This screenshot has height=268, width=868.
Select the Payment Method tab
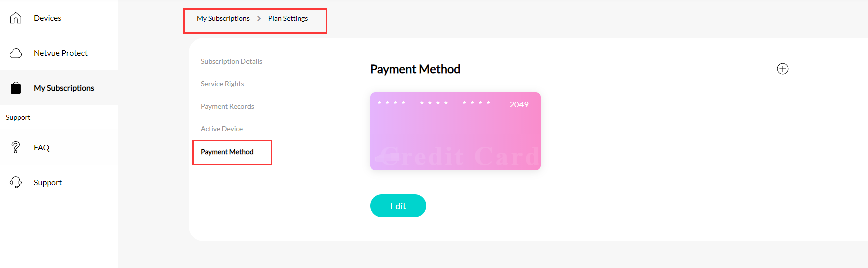[x=227, y=152]
